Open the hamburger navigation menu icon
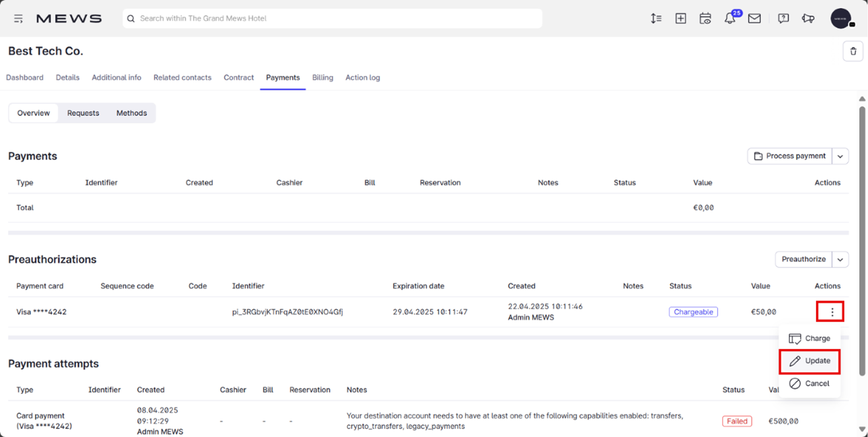The image size is (868, 437). coord(18,19)
